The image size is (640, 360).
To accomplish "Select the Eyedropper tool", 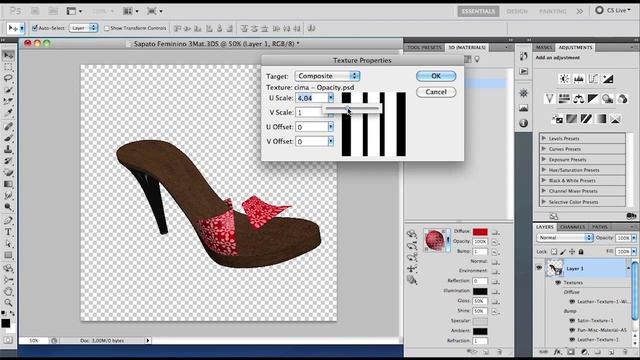I will [8, 112].
